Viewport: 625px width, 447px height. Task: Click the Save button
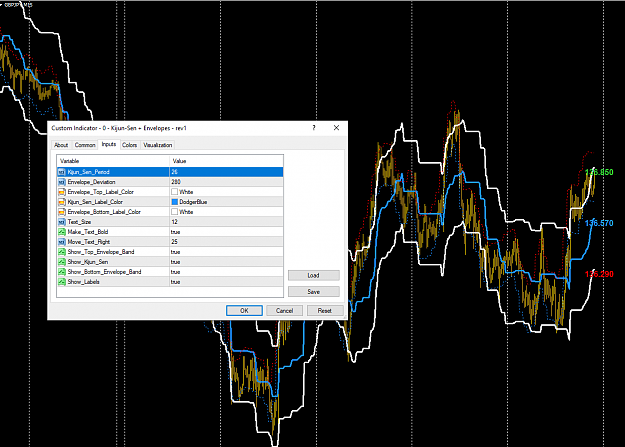[314, 292]
